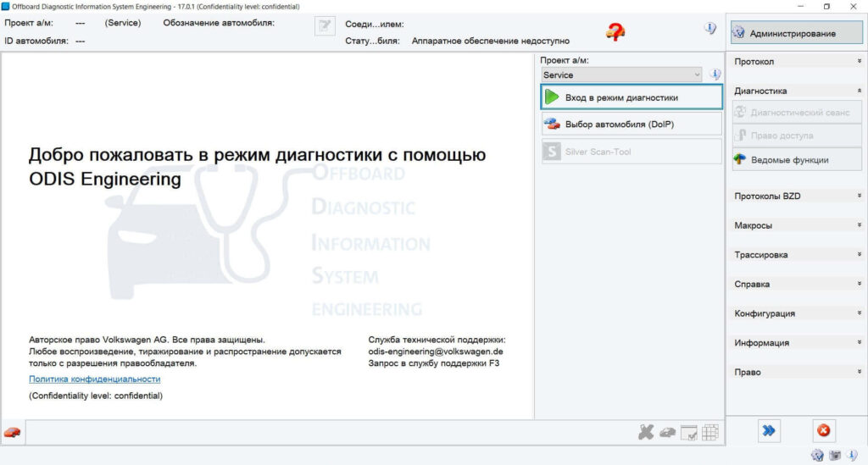Click the gray car icon in bottom toolbar
Image resolution: width=868 pixels, height=465 pixels.
(667, 432)
